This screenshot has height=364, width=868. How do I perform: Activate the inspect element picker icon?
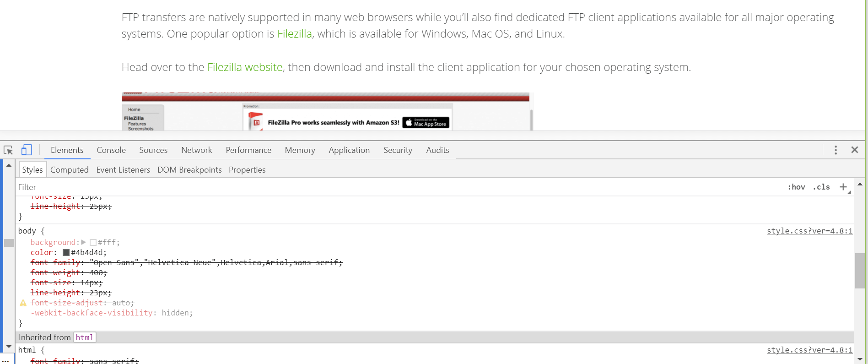click(x=8, y=150)
